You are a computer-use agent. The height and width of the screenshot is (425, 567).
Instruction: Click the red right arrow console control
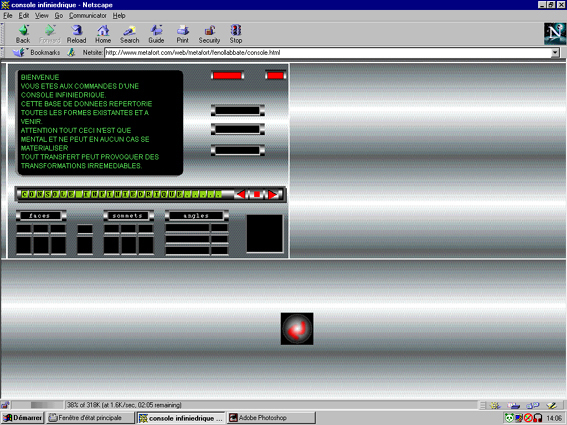(x=273, y=195)
